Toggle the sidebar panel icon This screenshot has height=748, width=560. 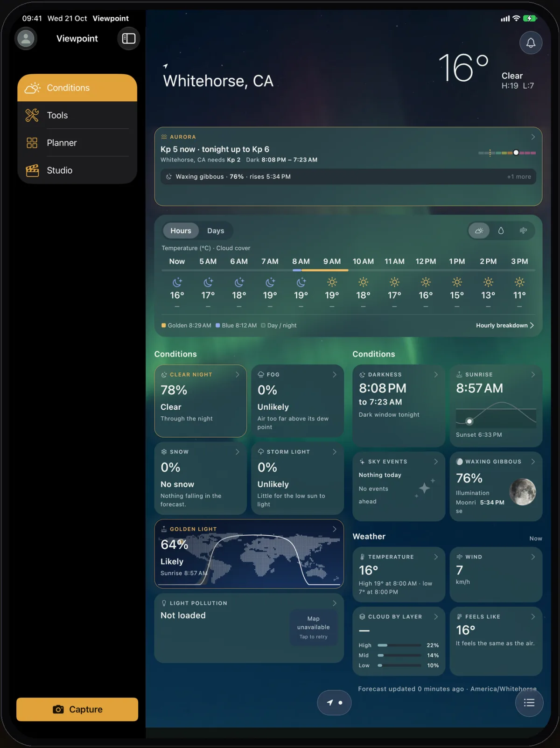tap(129, 38)
